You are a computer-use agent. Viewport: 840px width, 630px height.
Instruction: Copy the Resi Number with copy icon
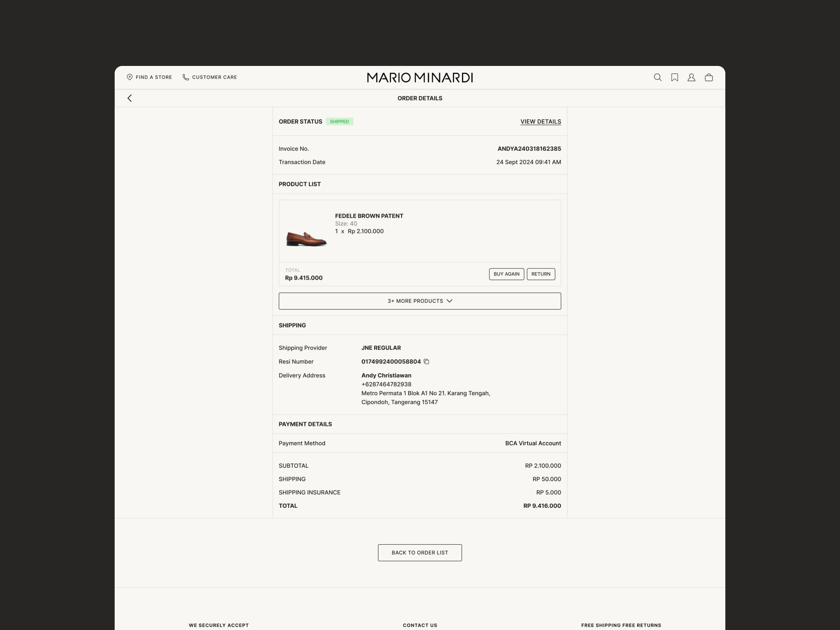coord(426,362)
